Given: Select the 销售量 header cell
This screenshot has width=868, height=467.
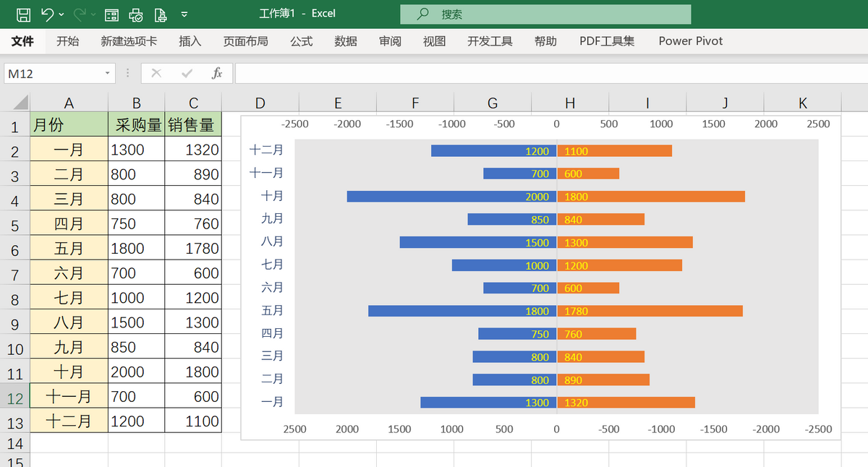Looking at the screenshot, I should click(x=193, y=124).
